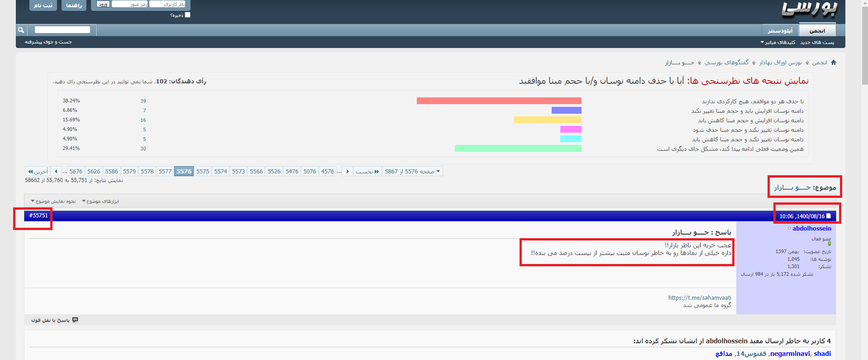
Task: Go to page 5578
Action: point(147,172)
